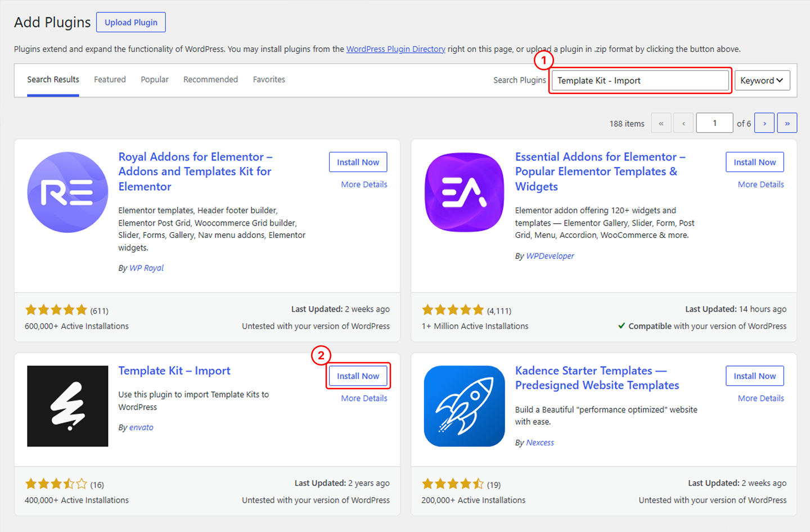Visit the WP Royal author link
This screenshot has width=810, height=532.
pos(146,268)
